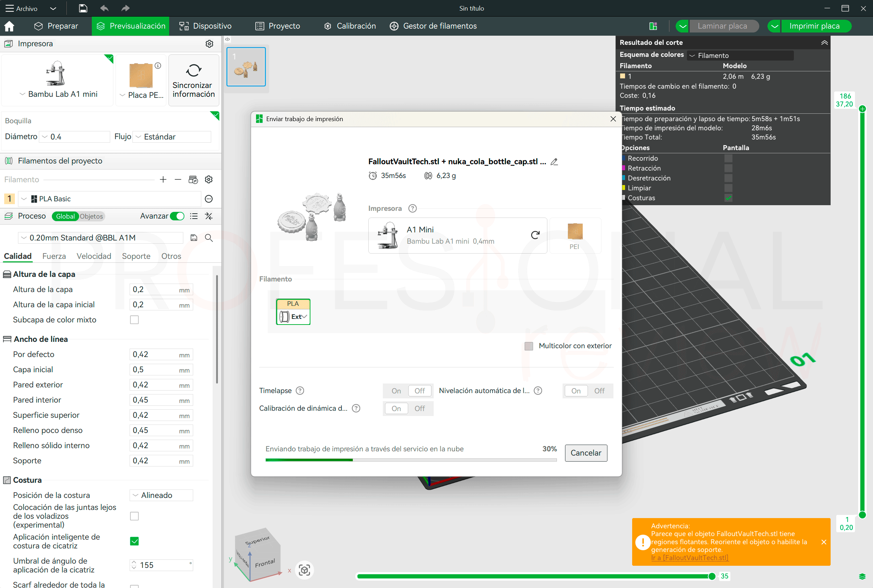Show help for Nivelación automática option

[538, 391]
